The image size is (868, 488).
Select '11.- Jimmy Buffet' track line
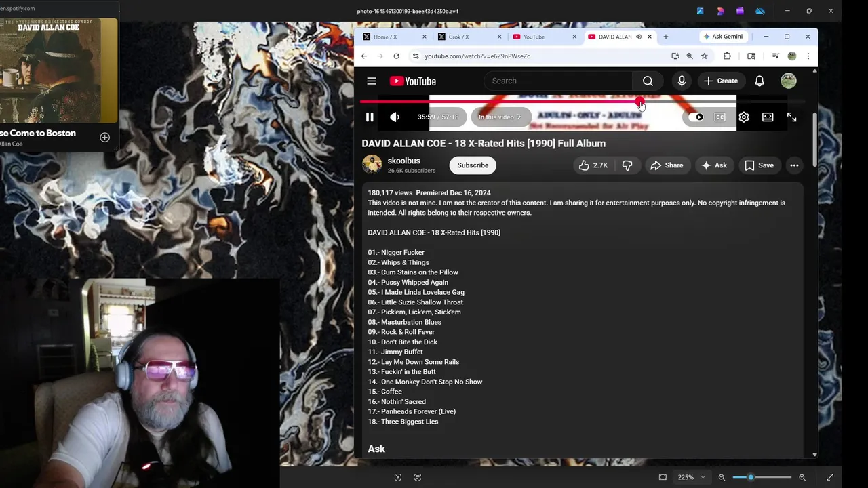[x=395, y=352]
